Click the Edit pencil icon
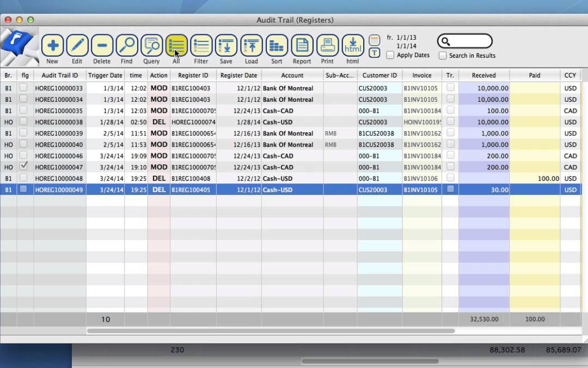Viewport: 588px width, 368px height. (77, 45)
